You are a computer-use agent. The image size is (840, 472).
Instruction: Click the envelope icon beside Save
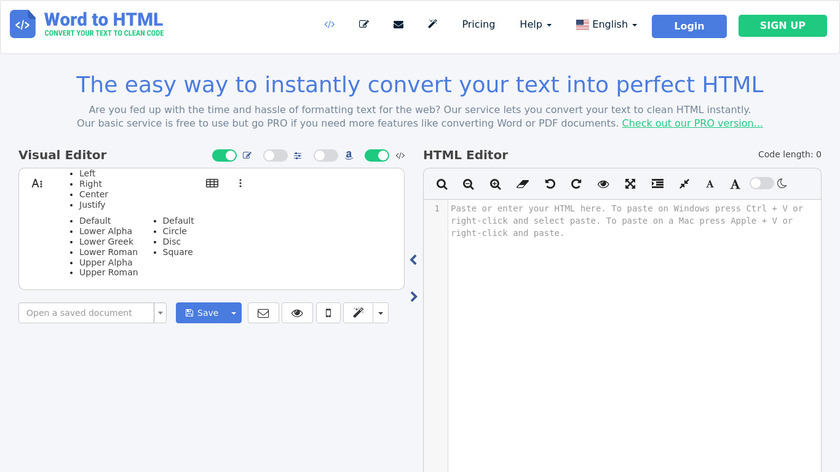point(263,313)
